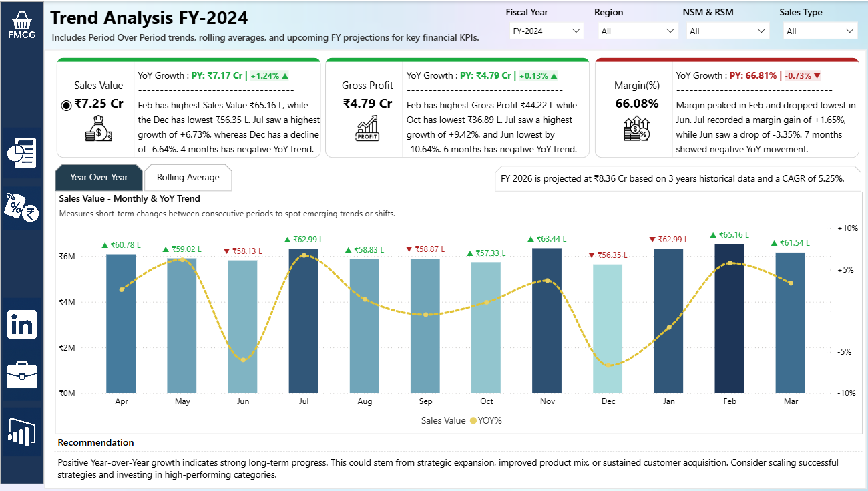This screenshot has height=491, width=868.
Task: Open the pie chart report page icon
Action: [x=22, y=153]
